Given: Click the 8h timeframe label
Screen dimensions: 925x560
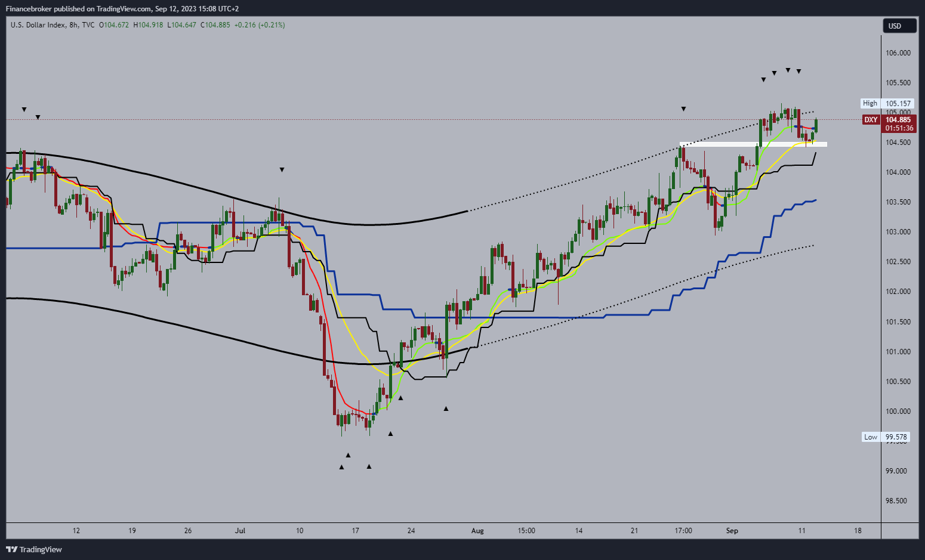Looking at the screenshot, I should click(74, 25).
